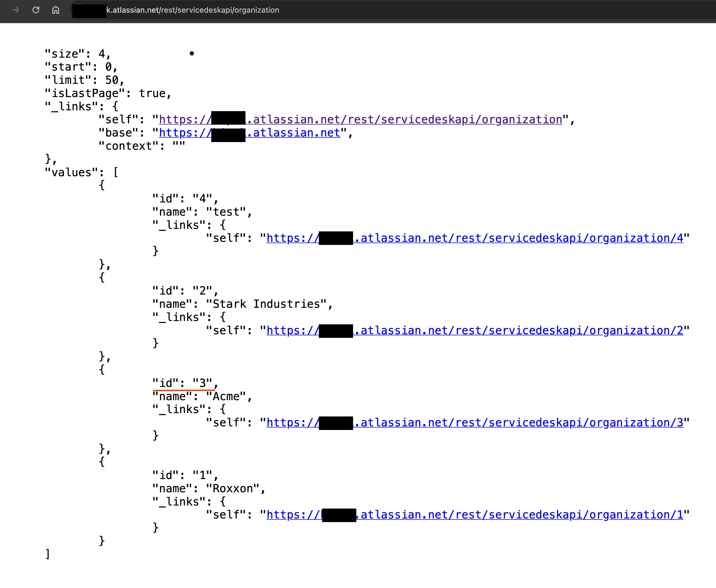The image size is (716, 588).
Task: Click the "name": "test" line
Action: [202, 212]
